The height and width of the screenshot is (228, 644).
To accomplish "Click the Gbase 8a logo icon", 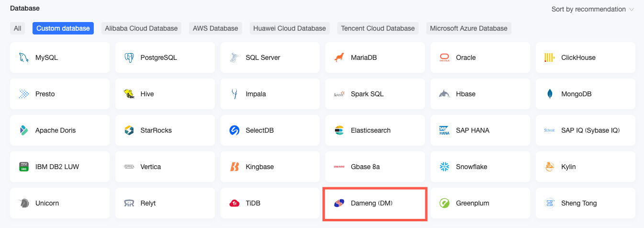I will pyautogui.click(x=339, y=167).
